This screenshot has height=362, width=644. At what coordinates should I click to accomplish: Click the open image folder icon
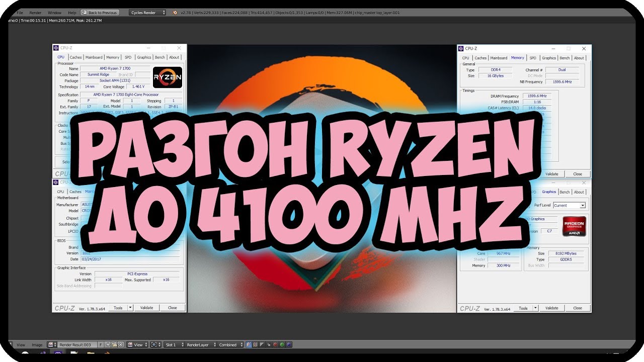coord(114,345)
